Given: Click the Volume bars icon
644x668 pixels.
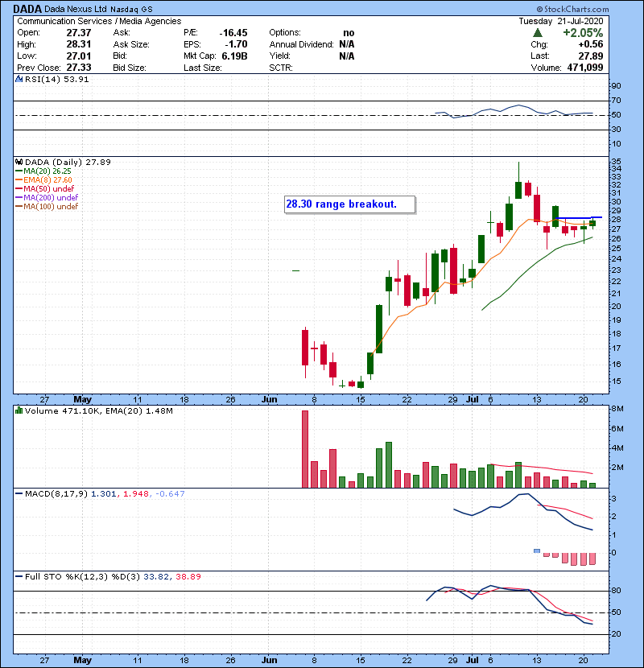Looking at the screenshot, I should pos(19,410).
